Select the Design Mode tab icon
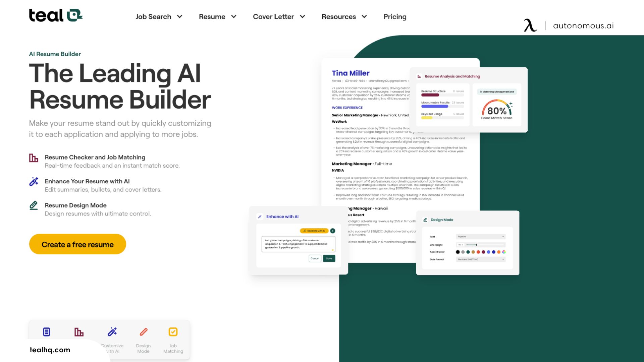Image resolution: width=644 pixels, height=362 pixels. pyautogui.click(x=143, y=331)
